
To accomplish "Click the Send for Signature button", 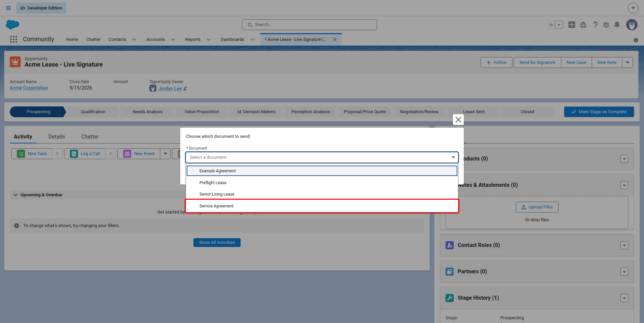I will coord(537,63).
